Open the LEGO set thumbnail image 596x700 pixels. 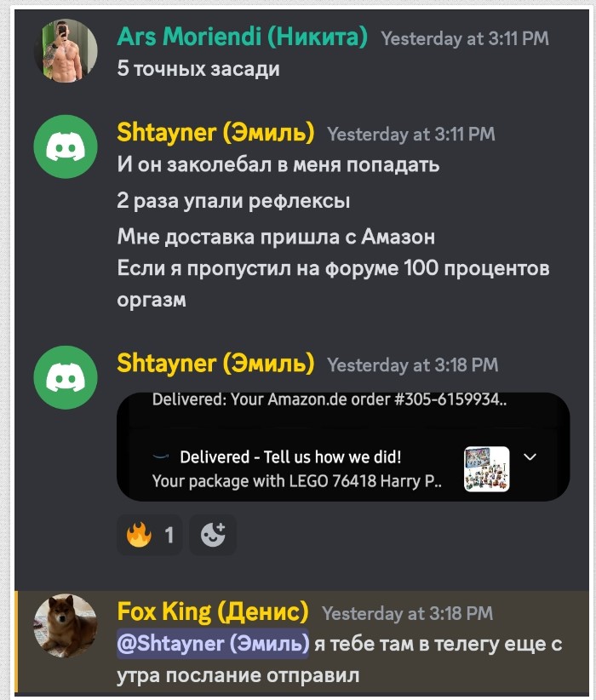pyautogui.click(x=487, y=468)
